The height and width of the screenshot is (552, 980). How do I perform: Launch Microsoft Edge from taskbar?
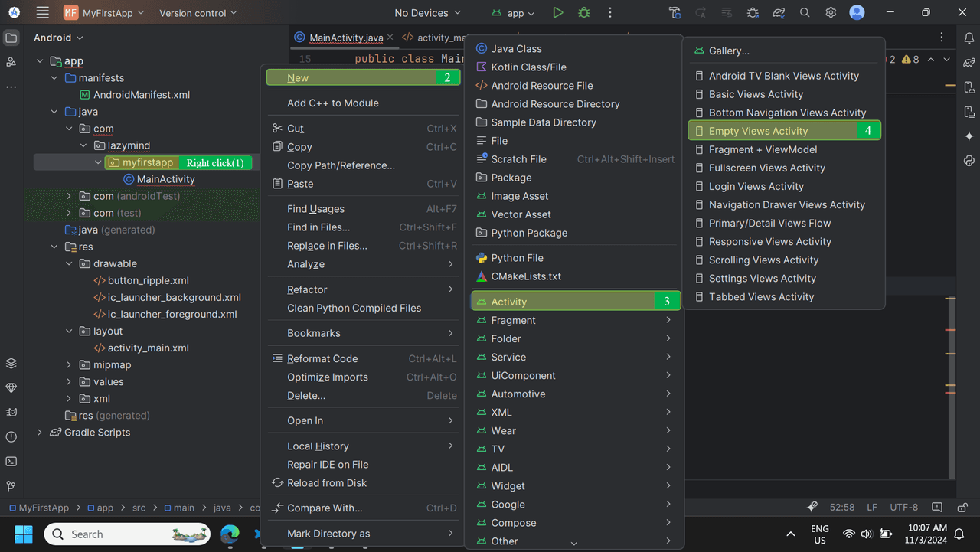(230, 534)
